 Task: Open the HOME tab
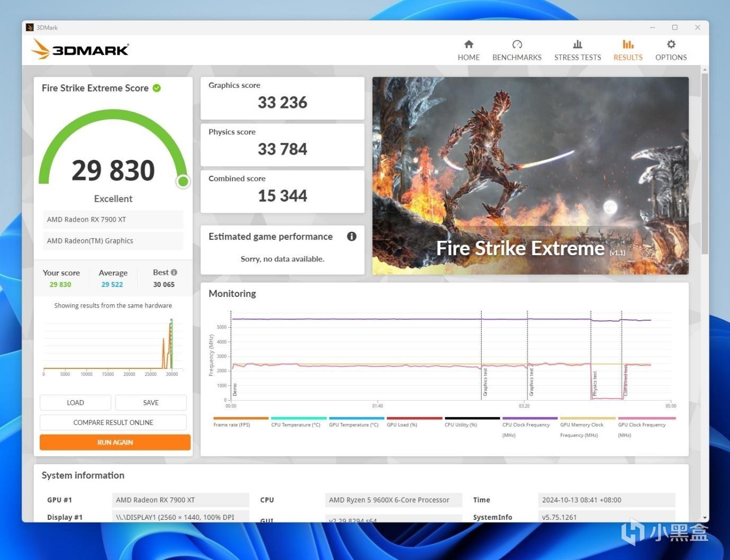pos(468,50)
